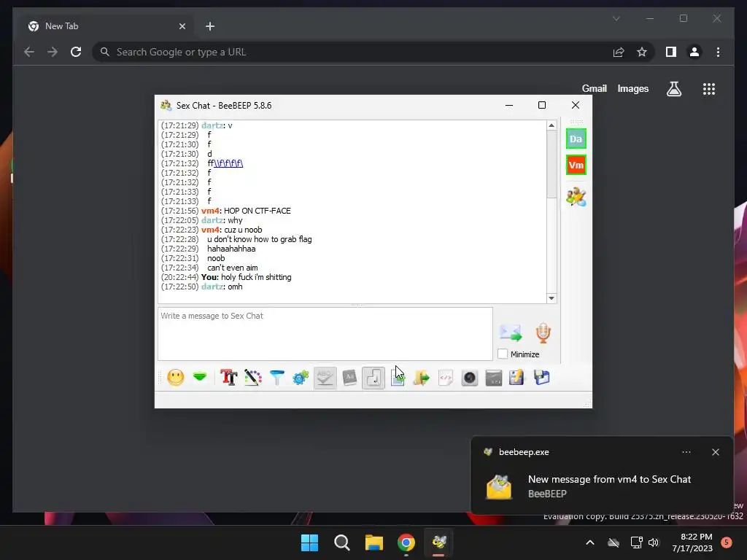Click the code snippet share icon
The image size is (747, 560).
pos(446,378)
